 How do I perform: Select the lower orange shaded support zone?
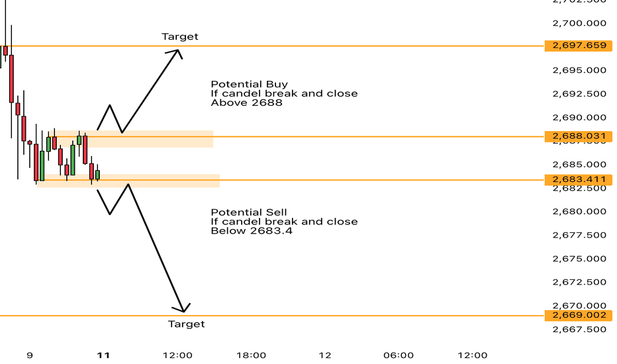click(128, 181)
